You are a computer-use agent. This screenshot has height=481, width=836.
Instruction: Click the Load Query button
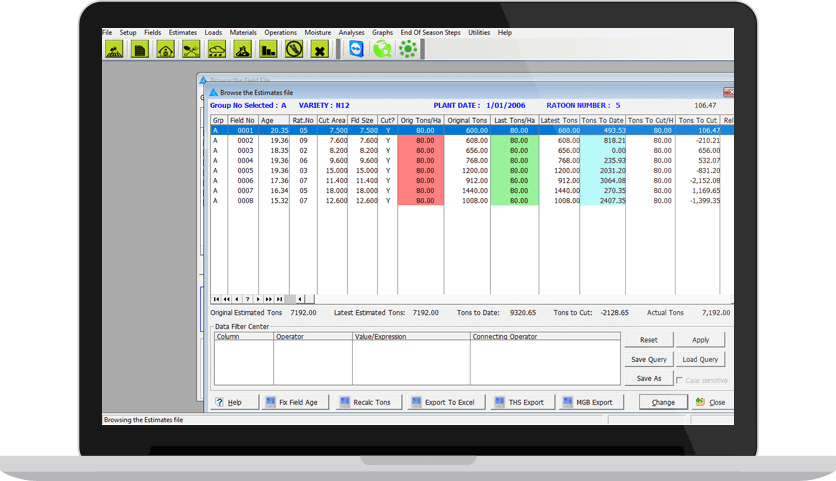(x=701, y=359)
